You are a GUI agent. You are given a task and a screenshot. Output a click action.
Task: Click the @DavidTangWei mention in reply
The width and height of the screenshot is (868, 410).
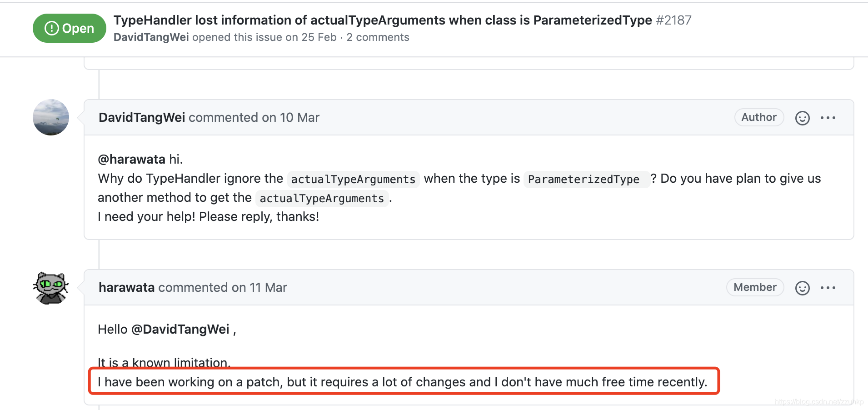click(180, 330)
